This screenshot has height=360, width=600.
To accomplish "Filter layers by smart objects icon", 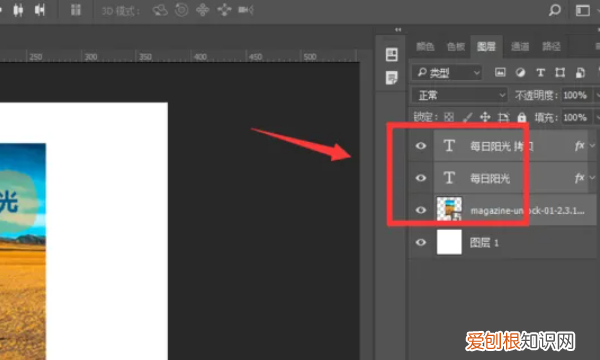I will pyautogui.click(x=580, y=73).
